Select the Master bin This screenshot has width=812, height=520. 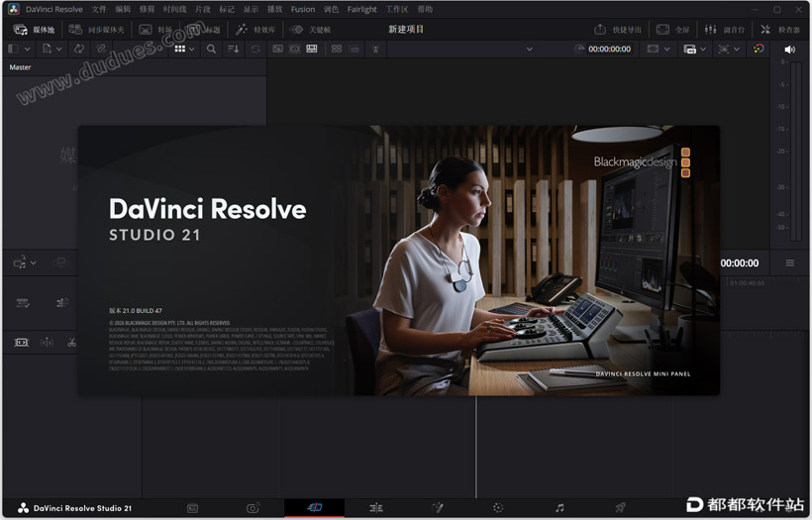pos(20,67)
